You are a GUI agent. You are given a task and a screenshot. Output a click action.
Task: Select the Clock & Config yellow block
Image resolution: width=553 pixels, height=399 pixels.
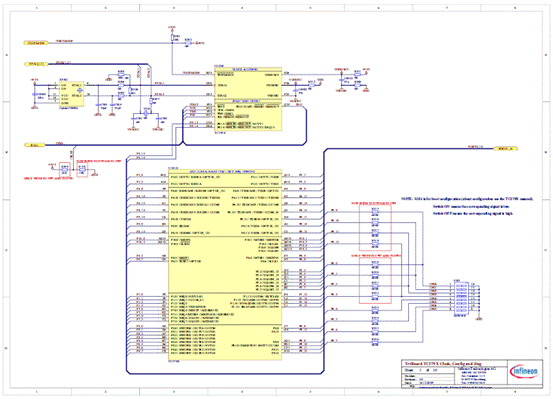[x=248, y=84]
